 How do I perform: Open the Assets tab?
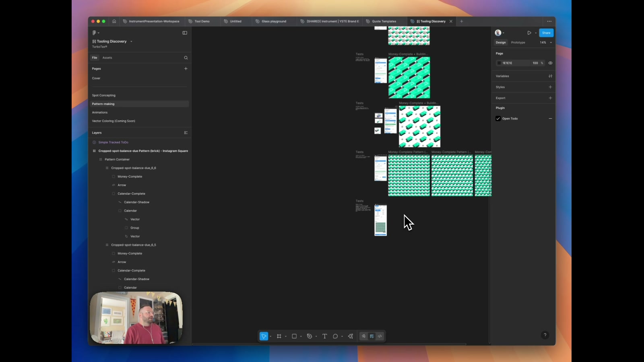[107, 58]
